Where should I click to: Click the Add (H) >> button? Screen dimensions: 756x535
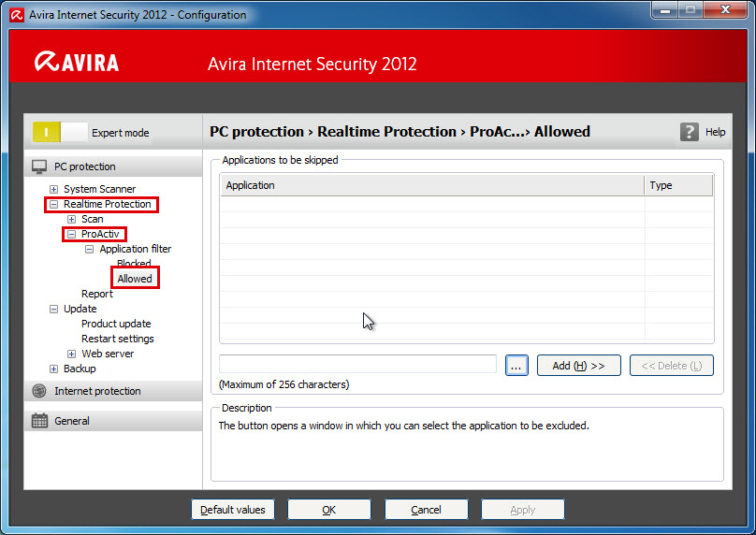(x=578, y=366)
